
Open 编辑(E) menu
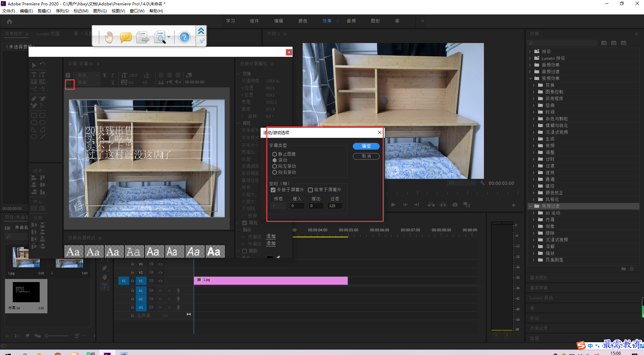[x=26, y=11]
